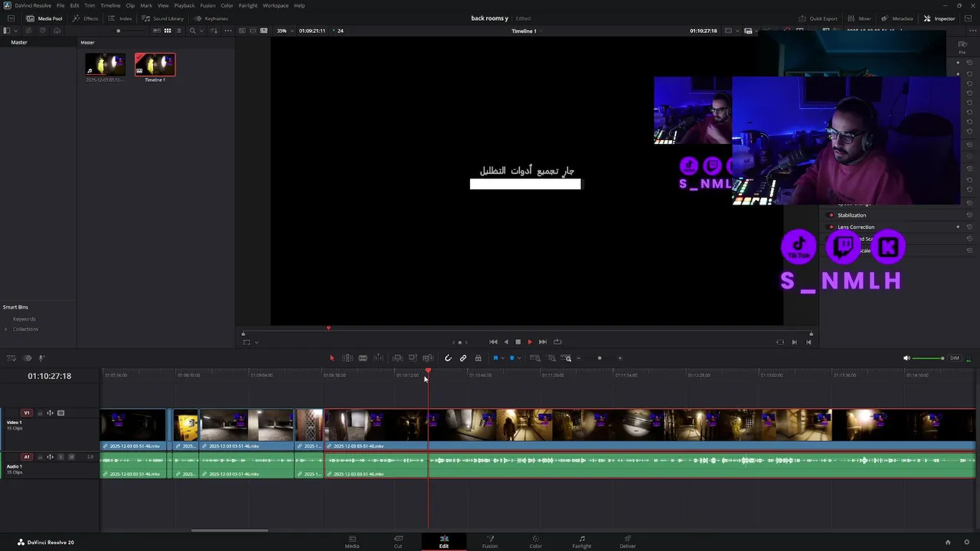Toggle the Loop playback icon
The image size is (980, 551).
point(557,342)
